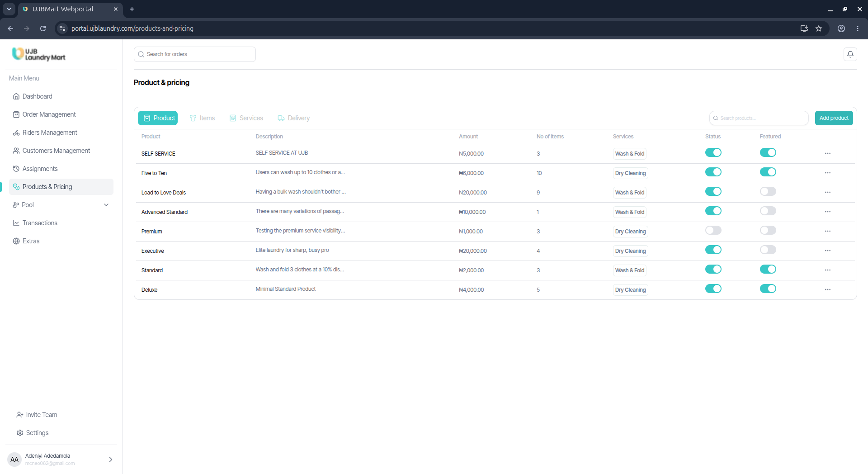868x474 pixels.
Task: Switch to the Items tab
Action: [202, 118]
